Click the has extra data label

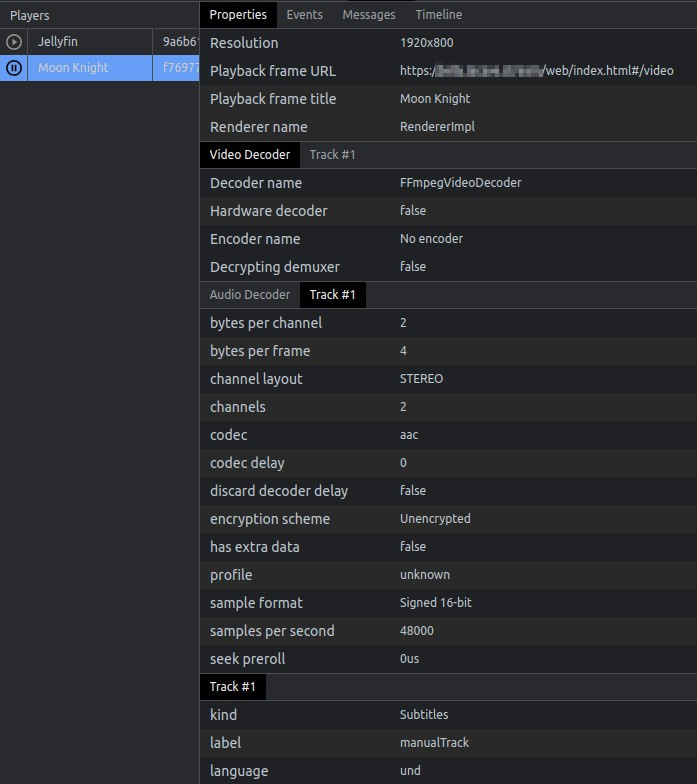pyautogui.click(x=254, y=547)
